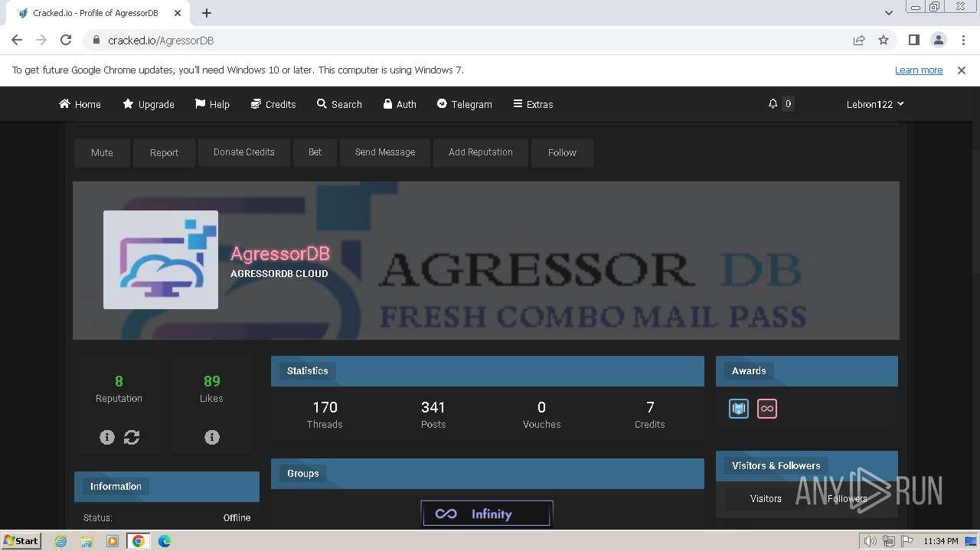Bookmark this page with the star
Viewport: 980px width, 551px height.
[x=884, y=40]
